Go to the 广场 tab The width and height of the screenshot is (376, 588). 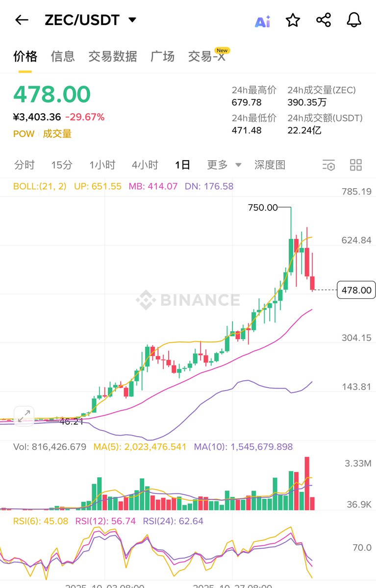(162, 56)
